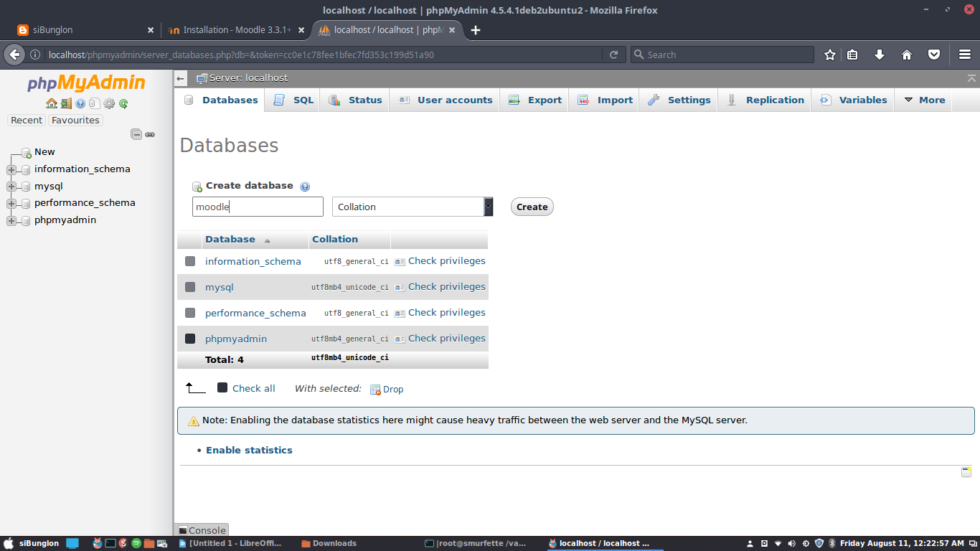Expand performance_schema in navigation tree

[x=11, y=204]
